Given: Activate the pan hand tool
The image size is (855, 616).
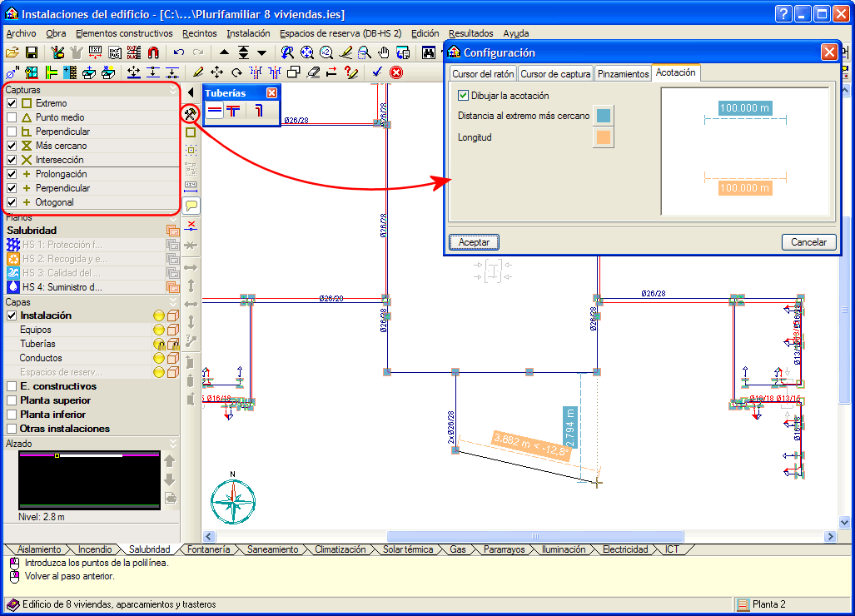Looking at the screenshot, I should click(384, 52).
